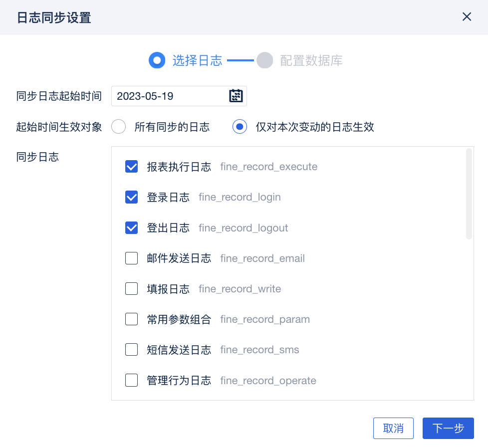Viewport: 488px width, 448px height.
Task: Close the 日志同步设置 dialog
Action: (x=467, y=17)
